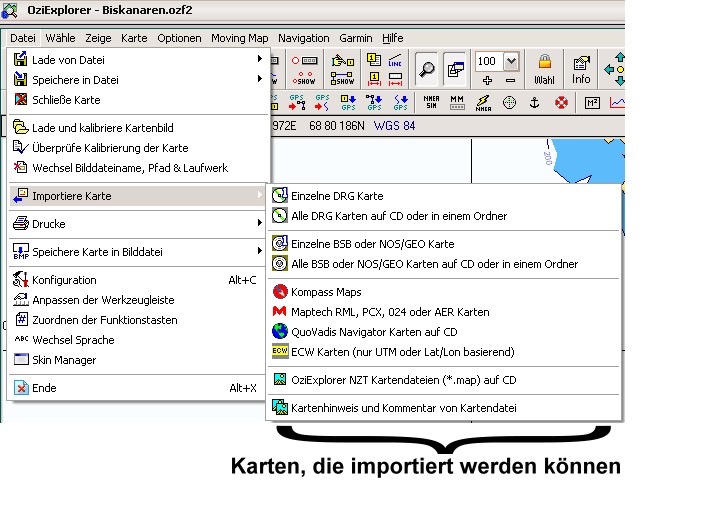Click the minus zoom-out button
The height and width of the screenshot is (525, 719).
point(510,81)
